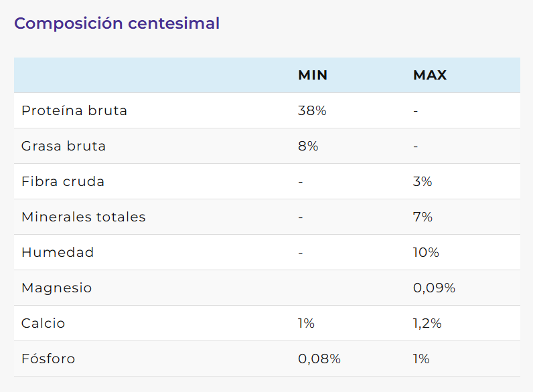Viewport: 533px width, 392px height.
Task: Select the Calcio row label
Action: click(44, 324)
